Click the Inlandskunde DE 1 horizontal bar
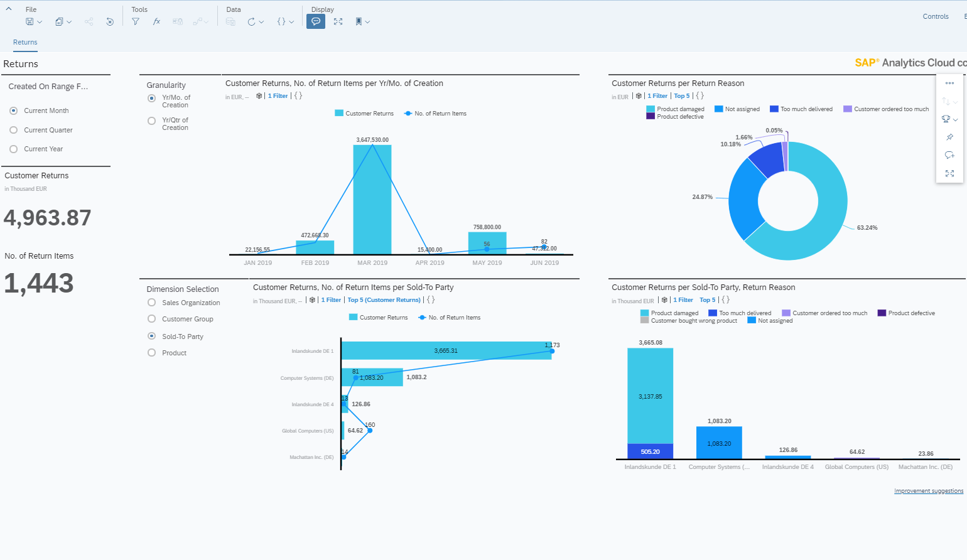This screenshot has width=967, height=560. tap(446, 351)
